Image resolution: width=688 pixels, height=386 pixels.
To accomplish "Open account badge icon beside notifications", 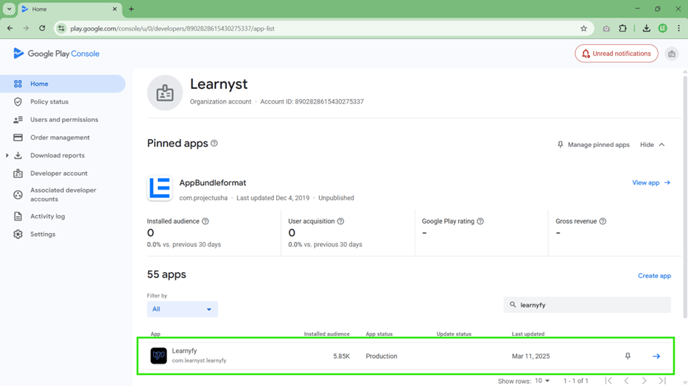I will coord(671,54).
